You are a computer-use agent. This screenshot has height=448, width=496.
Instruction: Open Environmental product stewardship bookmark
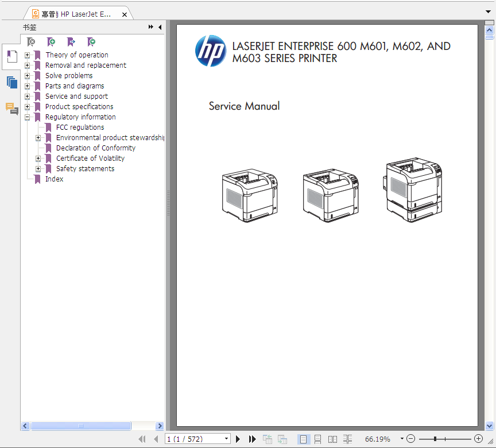coord(110,138)
